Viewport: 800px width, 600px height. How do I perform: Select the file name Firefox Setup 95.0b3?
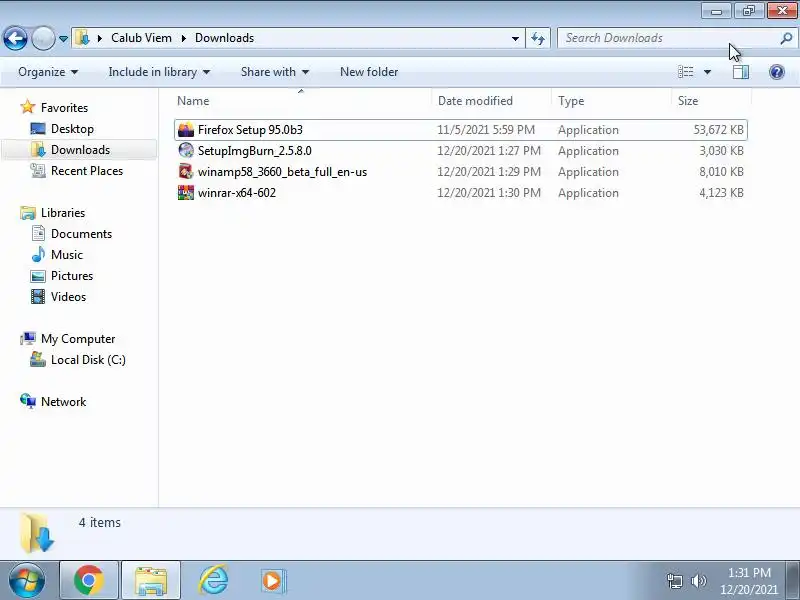[x=250, y=130]
